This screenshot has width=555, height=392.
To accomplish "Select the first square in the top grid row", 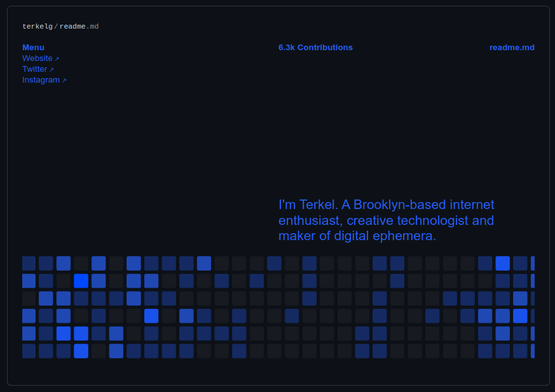I will pos(29,263).
